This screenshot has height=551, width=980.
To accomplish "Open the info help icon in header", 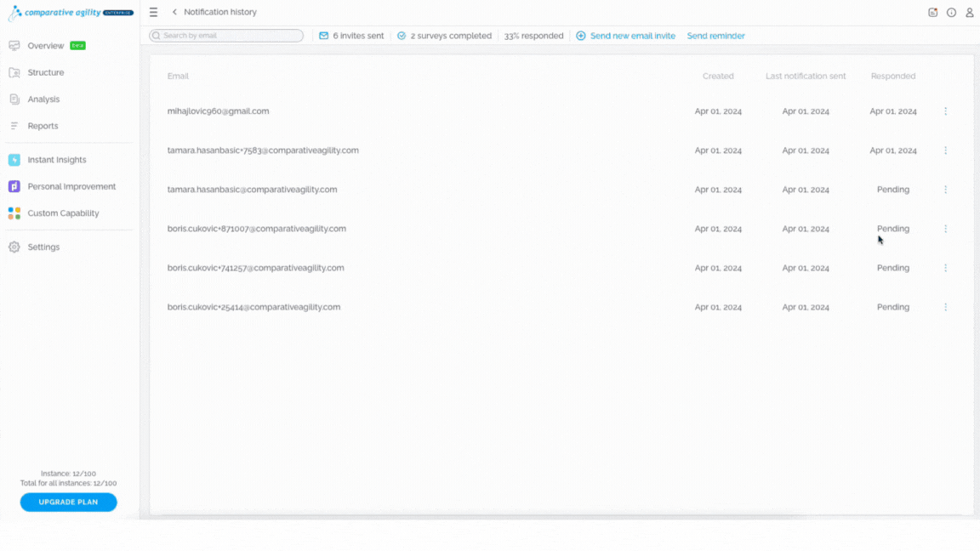I will (x=951, y=13).
